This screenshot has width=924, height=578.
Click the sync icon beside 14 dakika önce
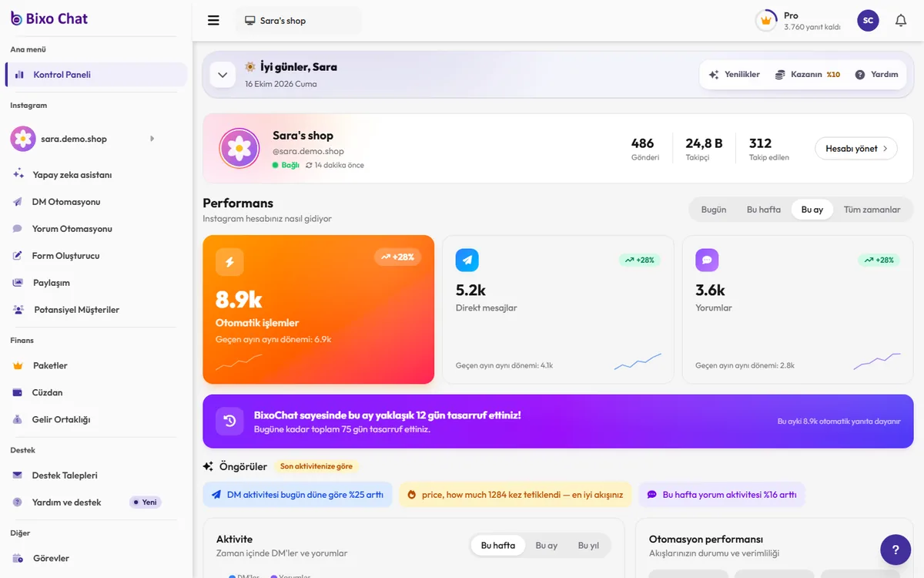tap(309, 166)
